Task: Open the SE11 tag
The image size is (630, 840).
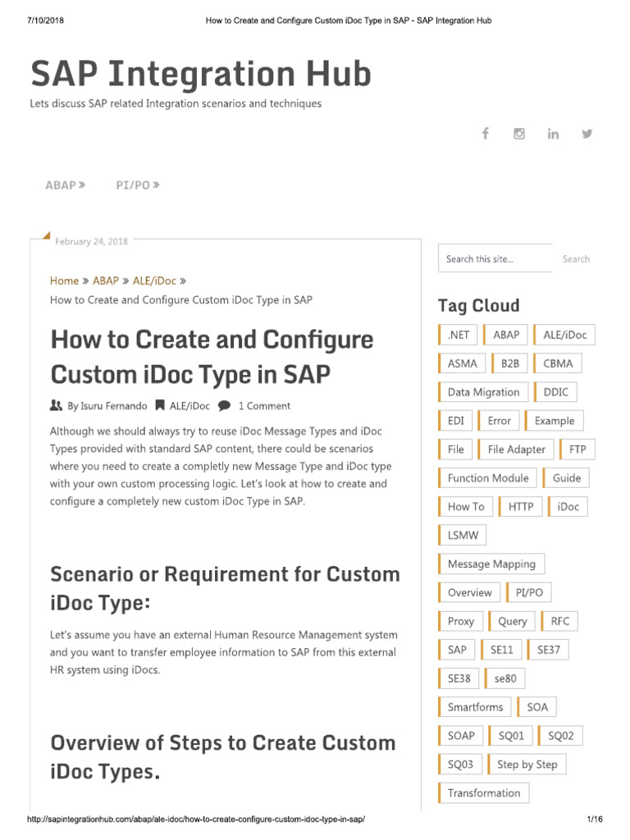Action: click(x=501, y=650)
